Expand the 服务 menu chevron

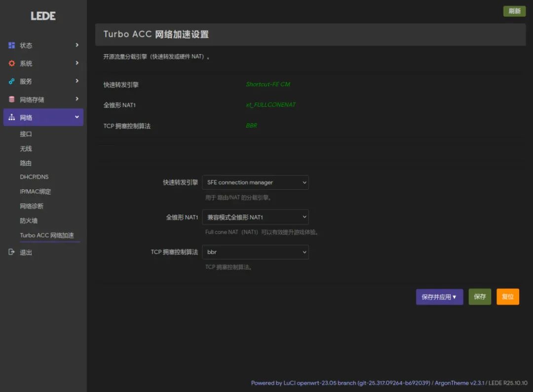click(x=77, y=81)
